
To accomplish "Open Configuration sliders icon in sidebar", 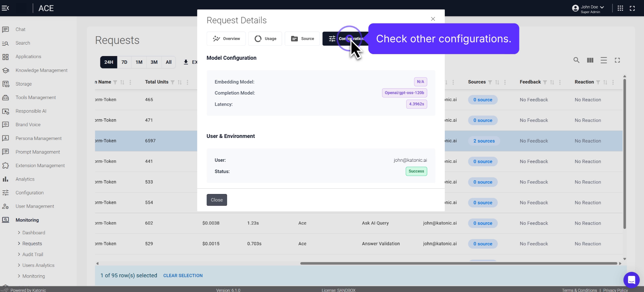I will pos(5,193).
